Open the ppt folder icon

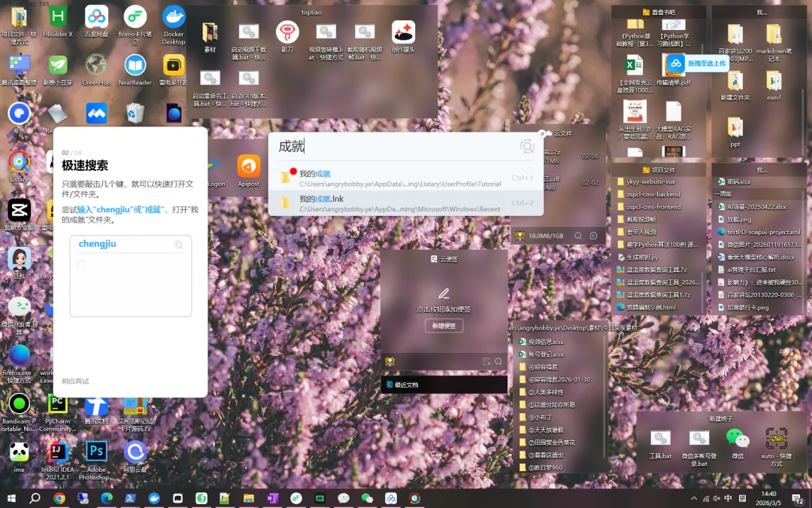coord(735,132)
